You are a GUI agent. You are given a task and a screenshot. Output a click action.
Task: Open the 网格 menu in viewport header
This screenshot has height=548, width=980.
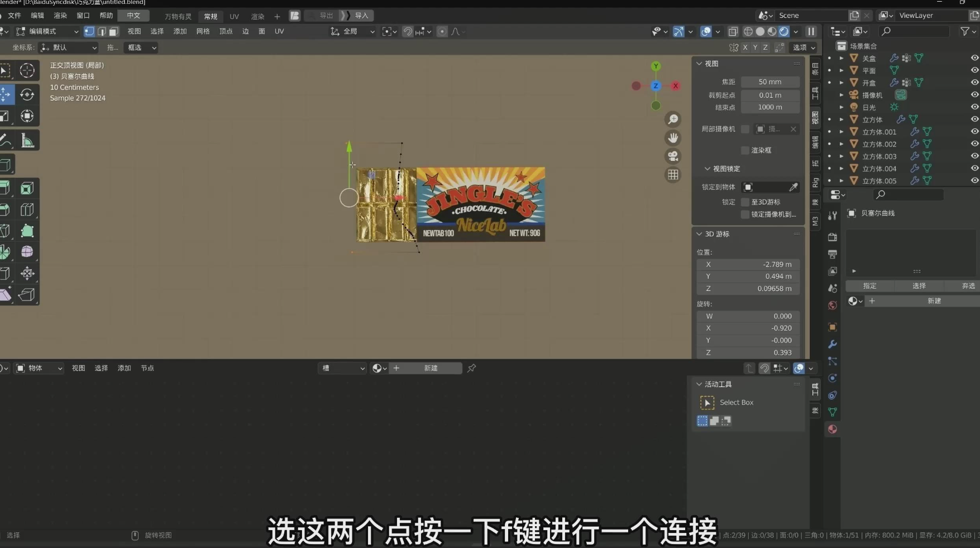(x=203, y=32)
